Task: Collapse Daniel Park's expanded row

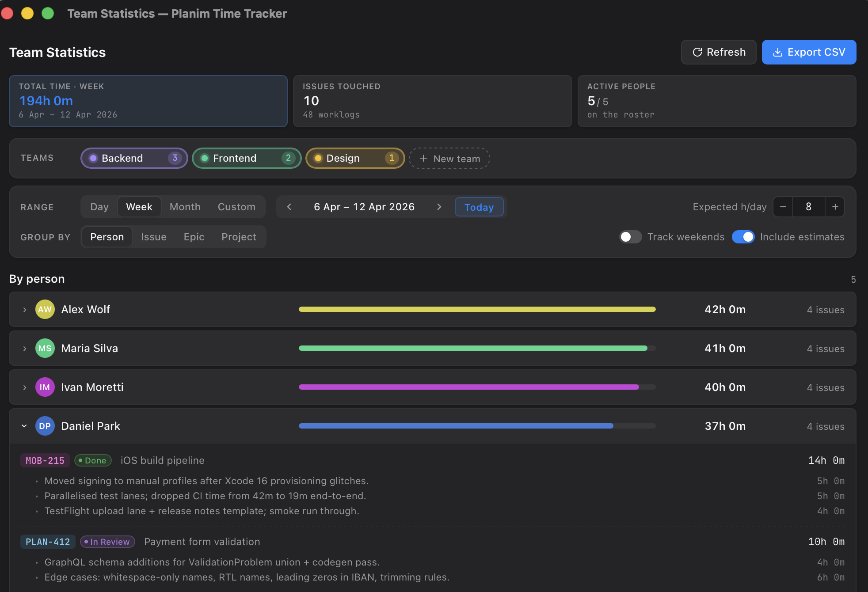Action: click(24, 426)
